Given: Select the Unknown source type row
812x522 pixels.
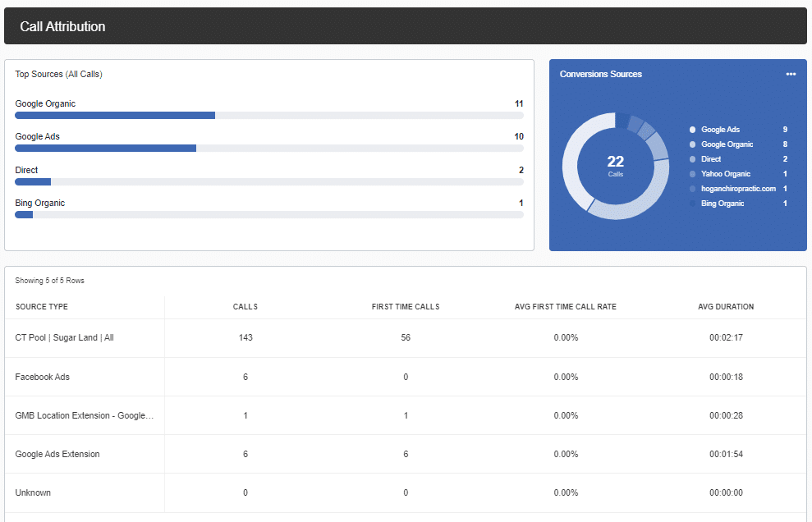Looking at the screenshot, I should pos(33,492).
